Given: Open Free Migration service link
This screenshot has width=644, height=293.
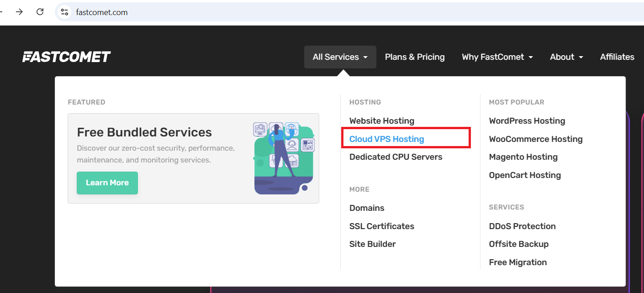Looking at the screenshot, I should 518,262.
